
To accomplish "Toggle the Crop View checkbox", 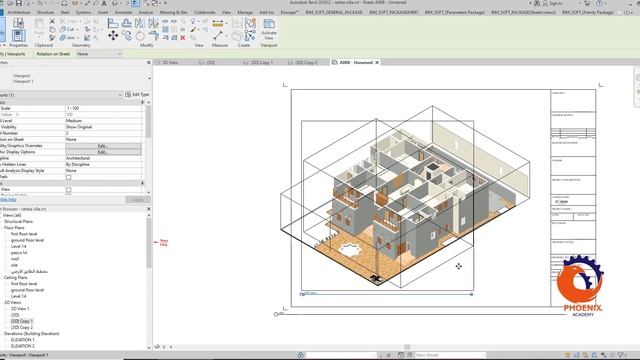I will (x=69, y=190).
